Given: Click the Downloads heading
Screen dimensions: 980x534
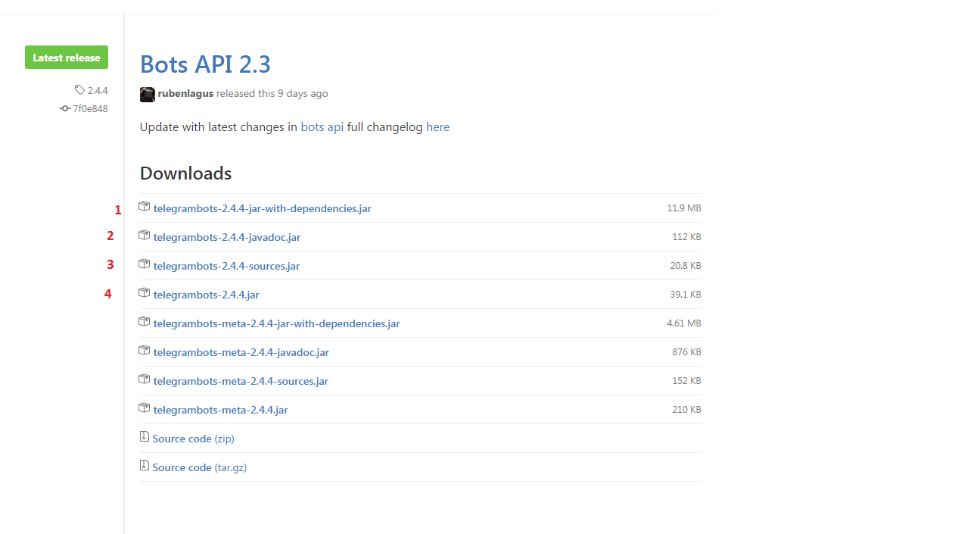Looking at the screenshot, I should [185, 173].
